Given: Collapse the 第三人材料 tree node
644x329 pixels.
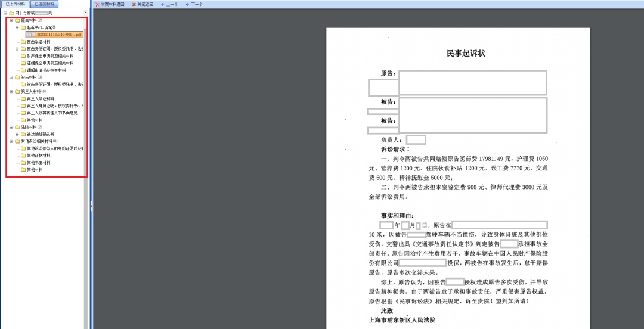Looking at the screenshot, I should pyautogui.click(x=11, y=91).
